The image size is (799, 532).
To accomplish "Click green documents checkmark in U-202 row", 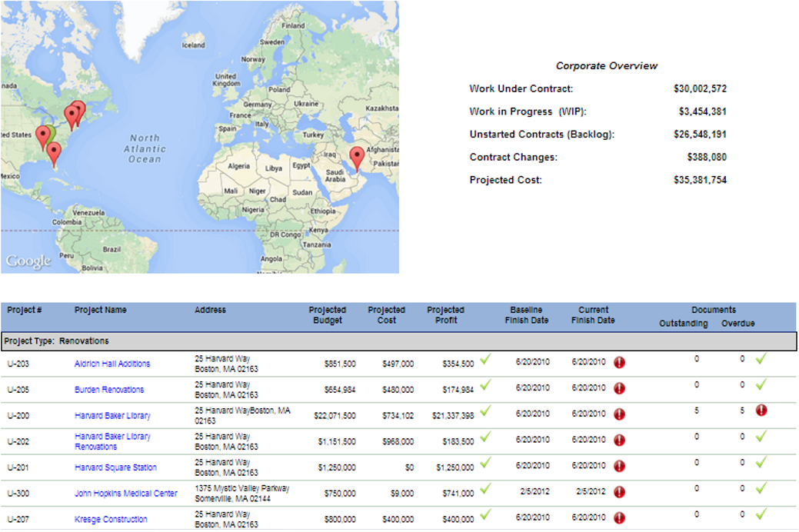I will pyautogui.click(x=761, y=437).
